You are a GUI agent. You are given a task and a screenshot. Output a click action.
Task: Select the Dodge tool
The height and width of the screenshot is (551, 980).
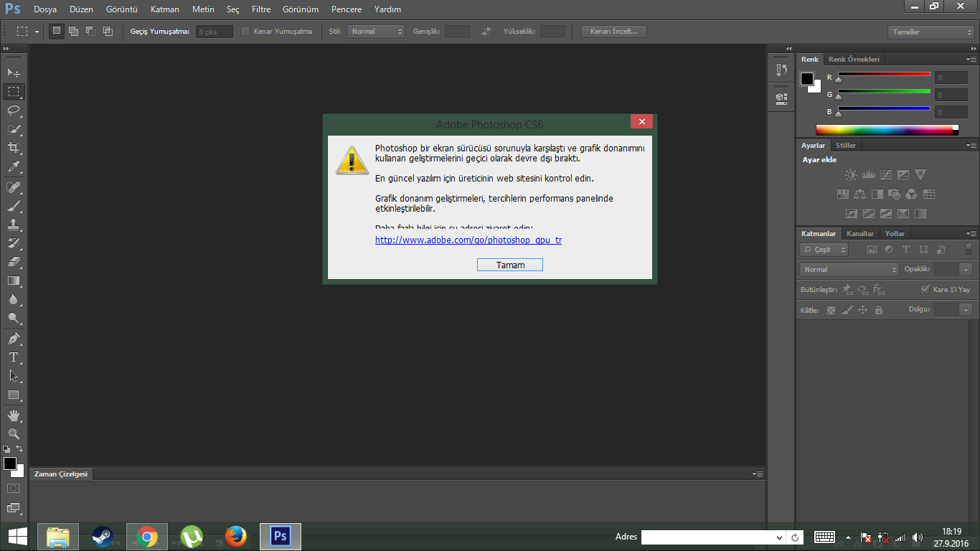coord(14,318)
